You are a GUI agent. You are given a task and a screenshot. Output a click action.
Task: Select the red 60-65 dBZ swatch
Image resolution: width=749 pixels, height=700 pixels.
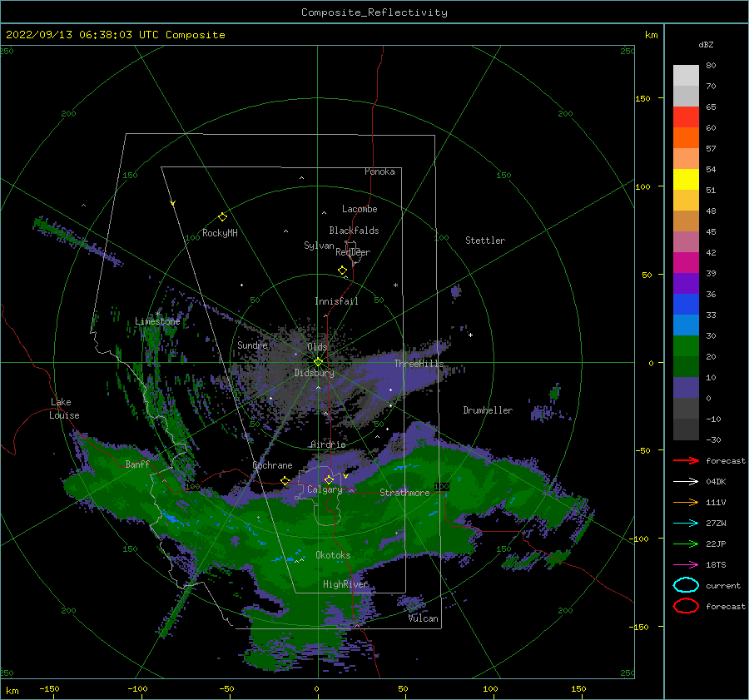click(686, 117)
